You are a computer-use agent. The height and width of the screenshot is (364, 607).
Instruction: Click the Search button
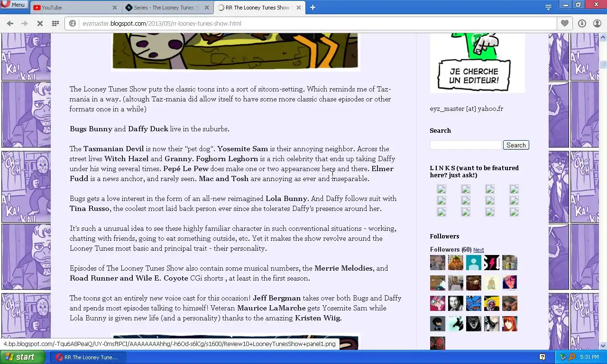tap(516, 145)
